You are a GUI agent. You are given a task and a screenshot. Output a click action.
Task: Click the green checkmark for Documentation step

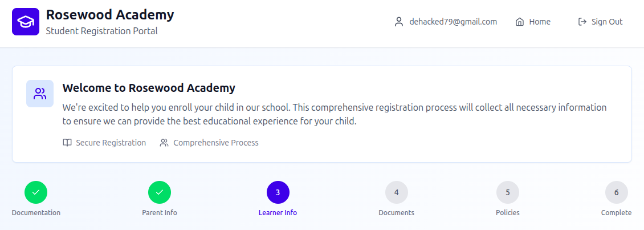pos(36,192)
